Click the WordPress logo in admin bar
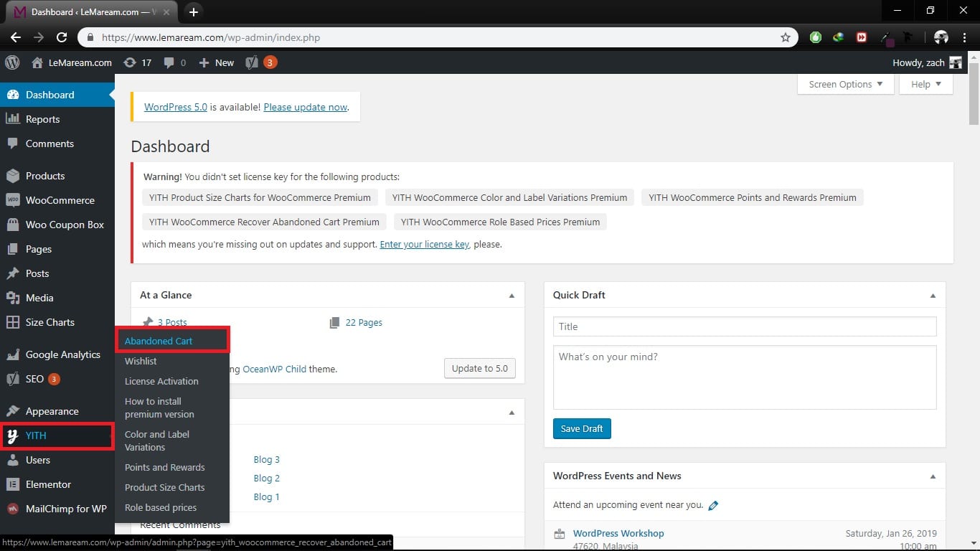 click(12, 62)
